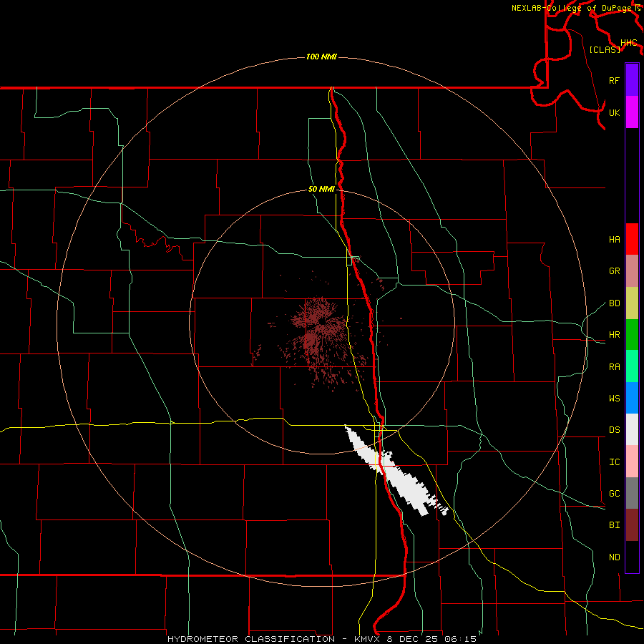The height and width of the screenshot is (644, 644).
Task: Click the gray GC legend swatch
Action: coord(632,493)
